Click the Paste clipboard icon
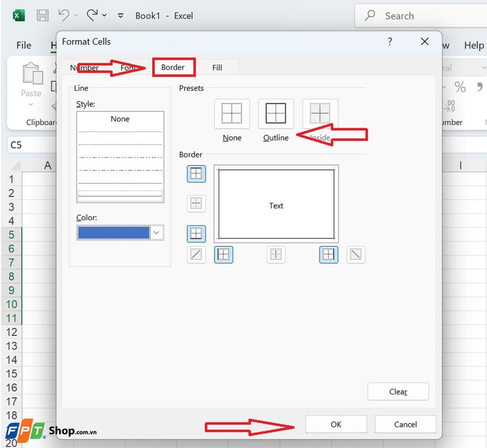 (x=33, y=73)
